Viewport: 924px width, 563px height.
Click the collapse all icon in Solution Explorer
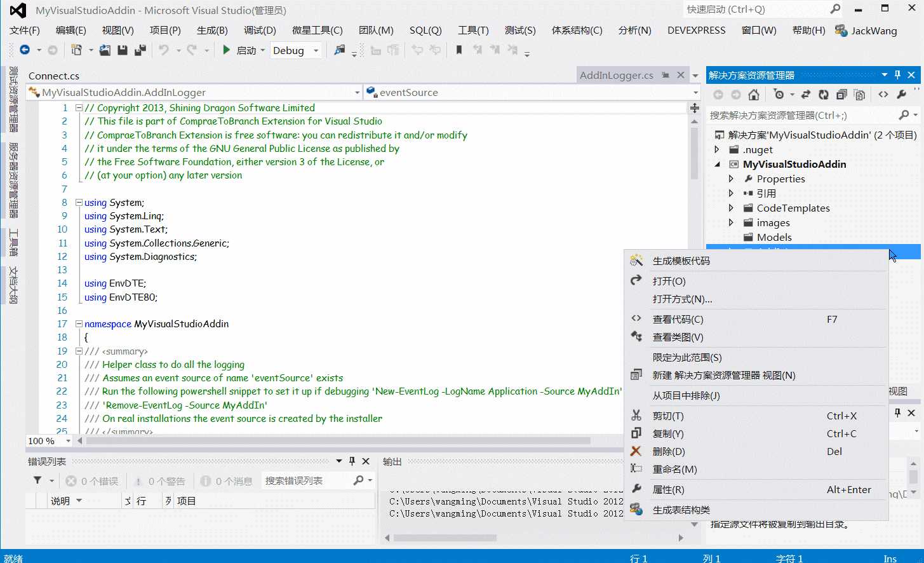pos(841,95)
